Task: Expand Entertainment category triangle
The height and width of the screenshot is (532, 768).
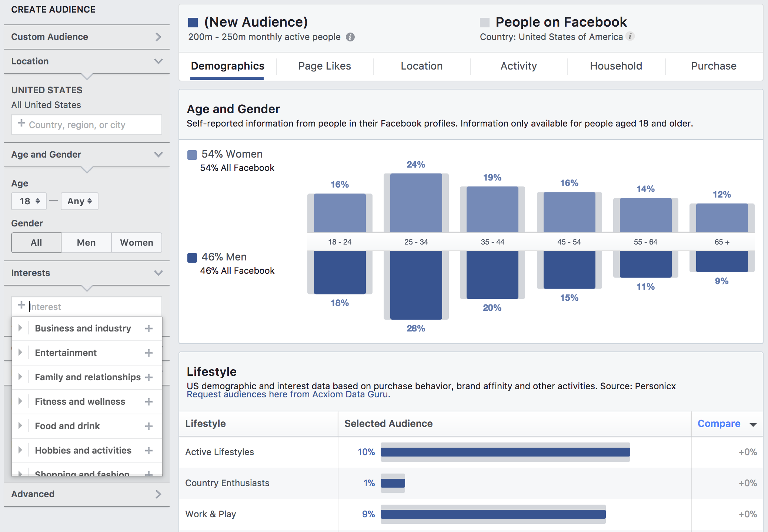Action: [x=20, y=353]
